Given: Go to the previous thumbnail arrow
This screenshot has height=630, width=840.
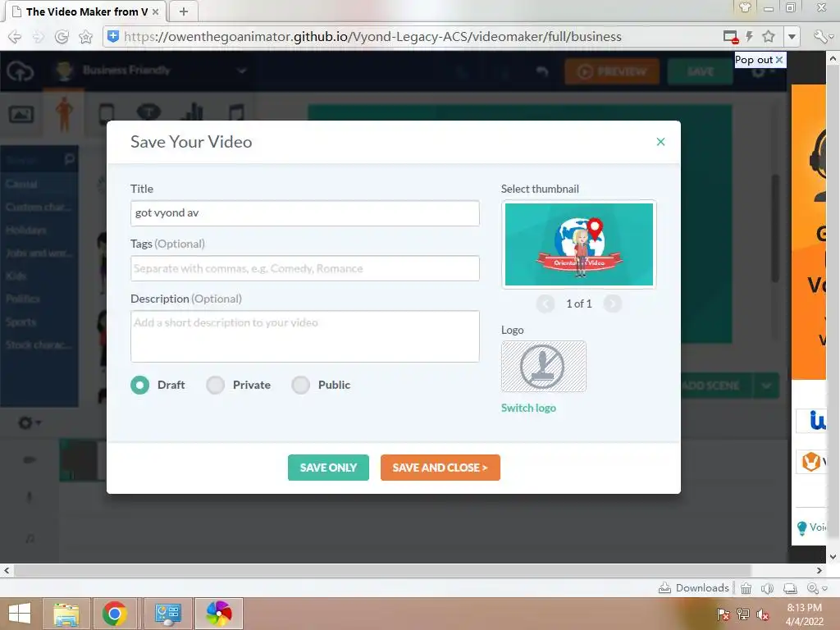Looking at the screenshot, I should pyautogui.click(x=546, y=304).
